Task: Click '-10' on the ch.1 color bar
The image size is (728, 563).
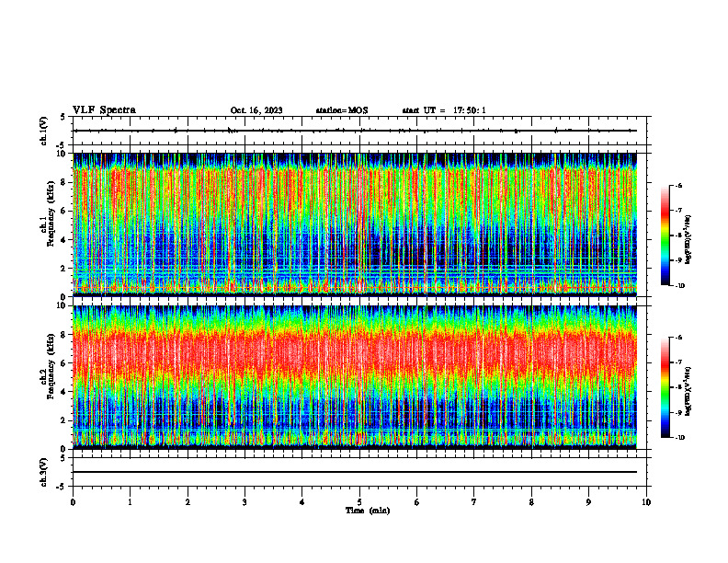Action: pyautogui.click(x=679, y=286)
